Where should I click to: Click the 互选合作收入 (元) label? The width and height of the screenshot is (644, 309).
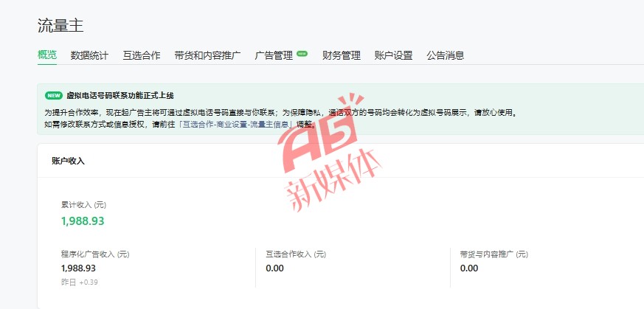click(296, 254)
